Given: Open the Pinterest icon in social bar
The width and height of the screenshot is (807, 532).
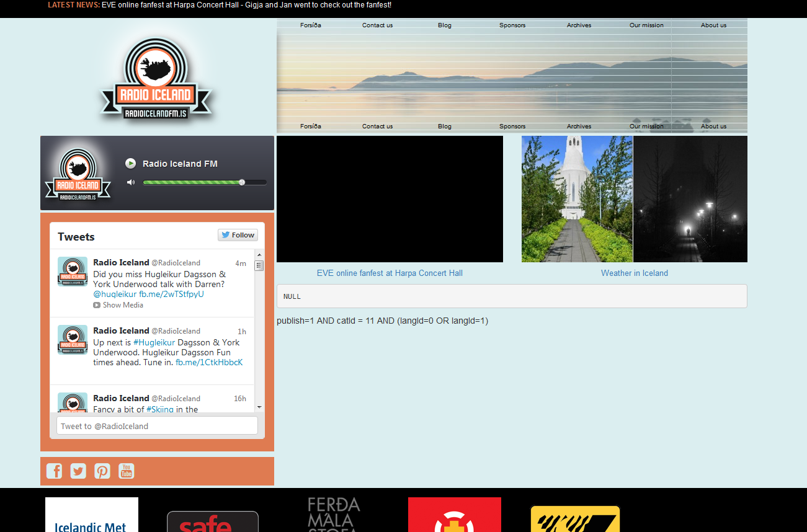Looking at the screenshot, I should click(102, 471).
